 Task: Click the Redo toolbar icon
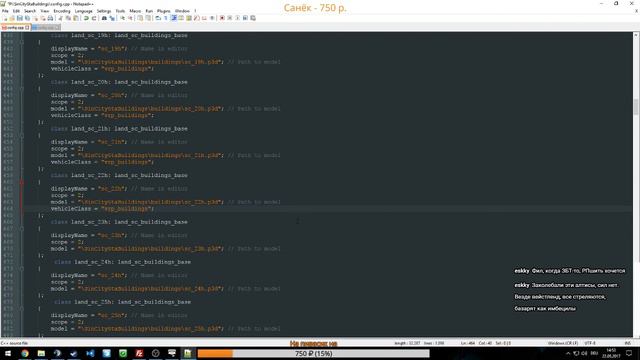point(94,18)
